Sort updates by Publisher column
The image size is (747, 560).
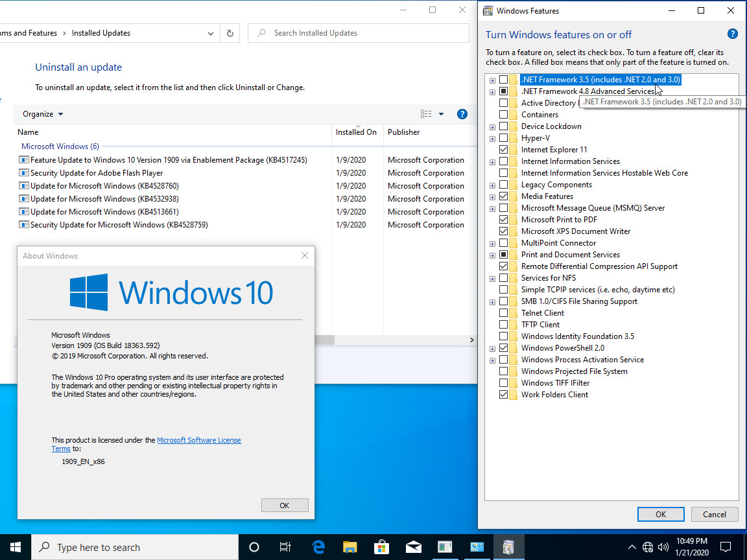(430, 132)
